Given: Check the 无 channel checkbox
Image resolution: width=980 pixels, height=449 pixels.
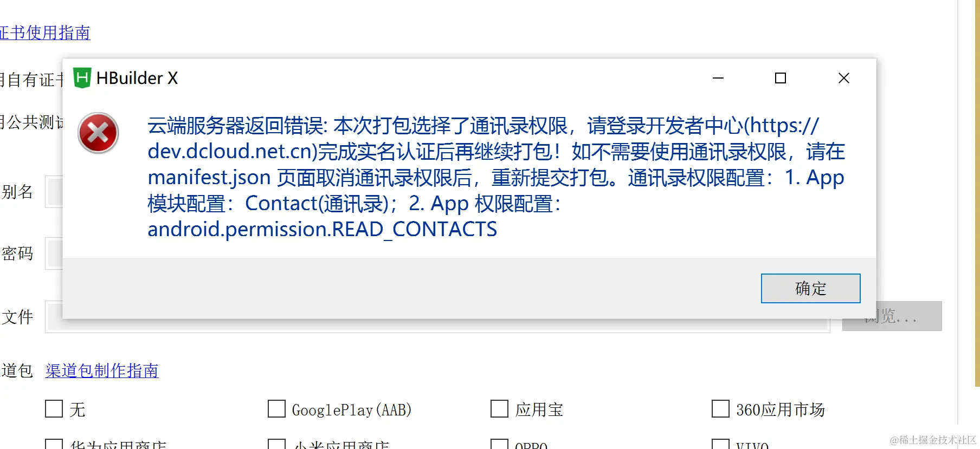Looking at the screenshot, I should pos(54,409).
